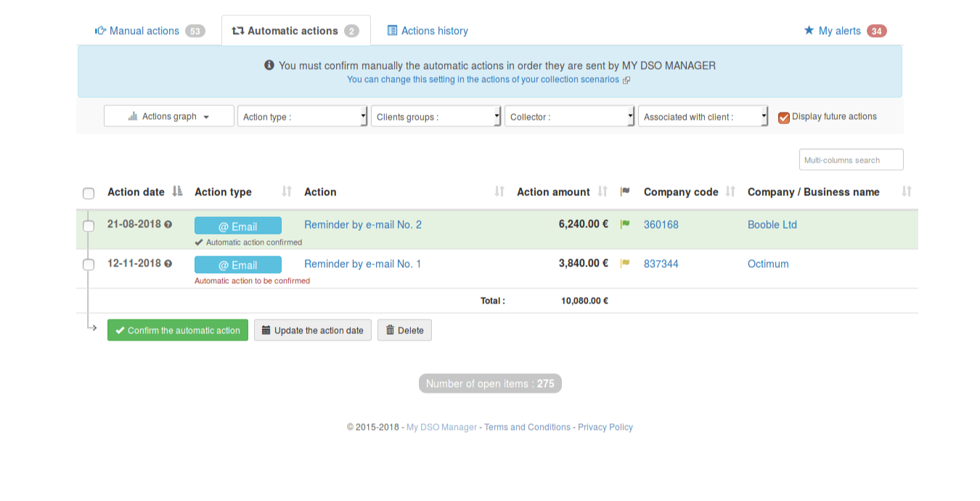The width and height of the screenshot is (980, 501).
Task: Sort by Action type column arrows
Action: point(287,192)
